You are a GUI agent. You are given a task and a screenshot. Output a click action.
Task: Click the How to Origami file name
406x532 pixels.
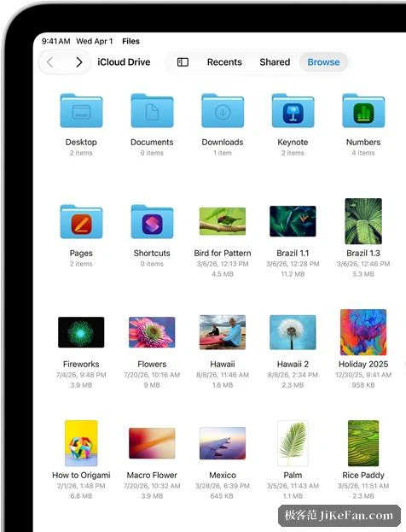[x=81, y=475]
